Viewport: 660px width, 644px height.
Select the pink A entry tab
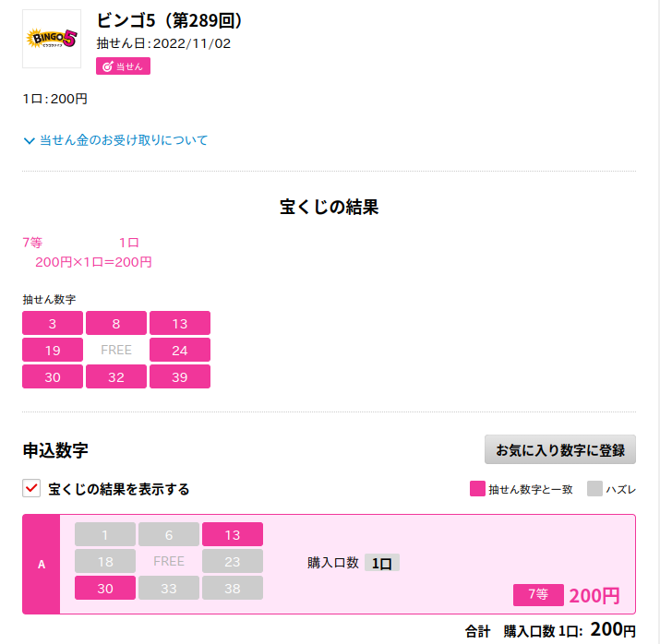(x=42, y=564)
